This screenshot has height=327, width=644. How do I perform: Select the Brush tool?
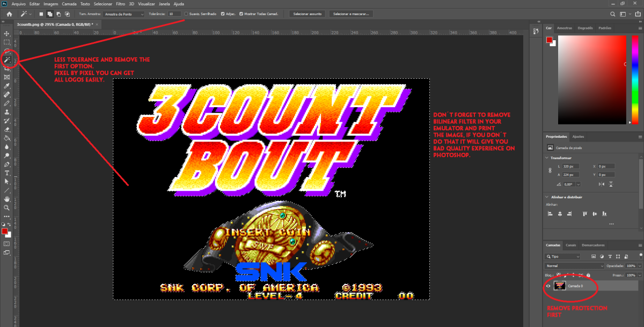[7, 103]
